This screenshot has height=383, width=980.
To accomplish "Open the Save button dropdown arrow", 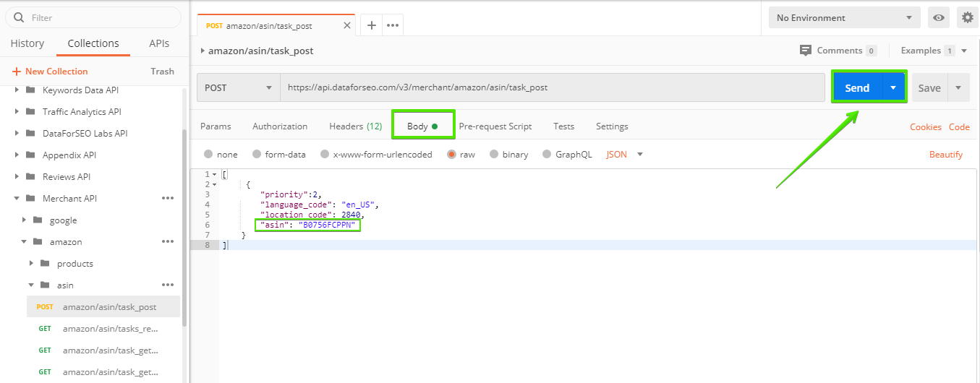I will point(958,87).
